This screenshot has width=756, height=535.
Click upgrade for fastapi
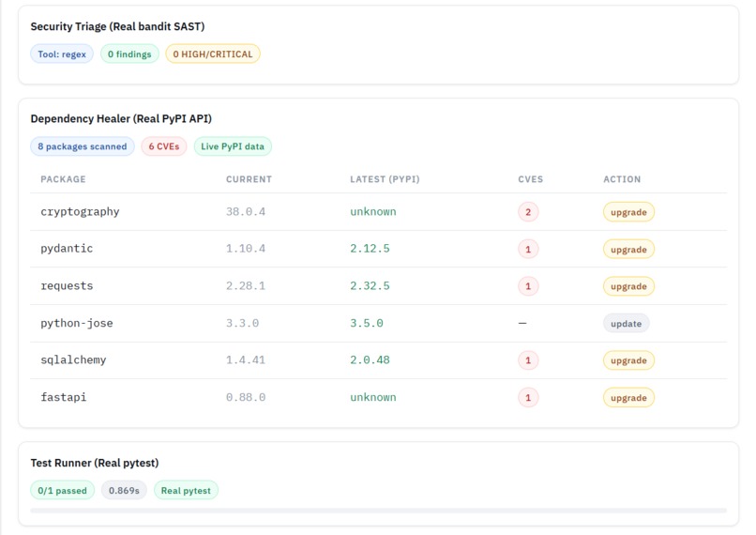coord(628,398)
